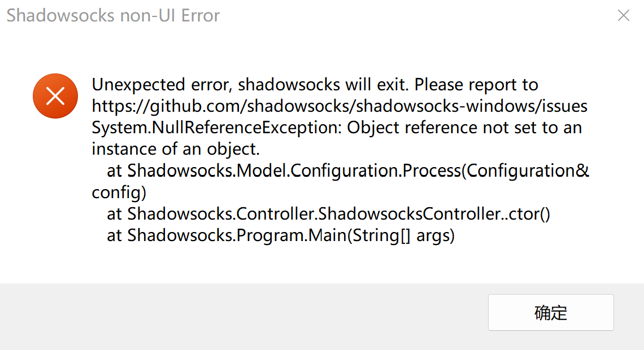Screen dimensions: 644x350
Task: Select the white X inside the red circle
Action: (x=55, y=96)
